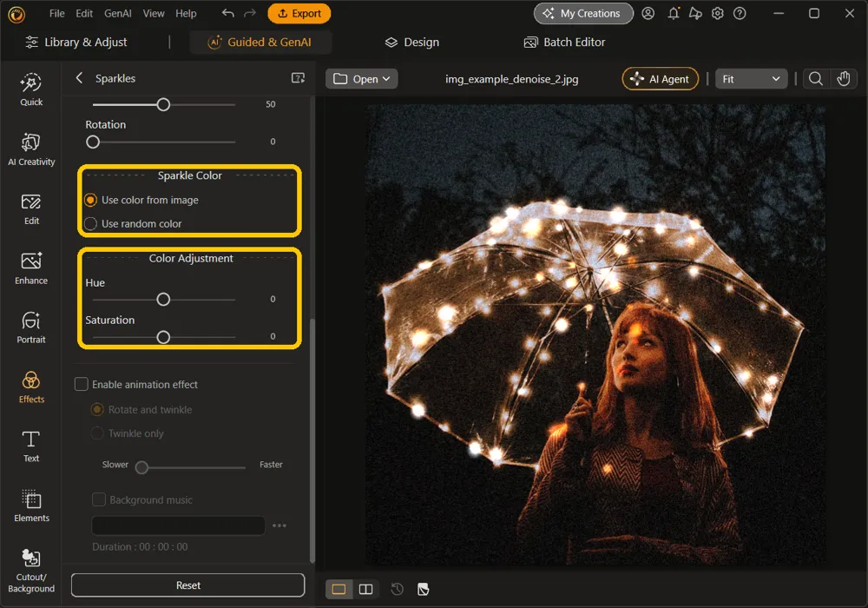Open the GenAI menu
Screen dimensions: 868x608
click(x=118, y=13)
